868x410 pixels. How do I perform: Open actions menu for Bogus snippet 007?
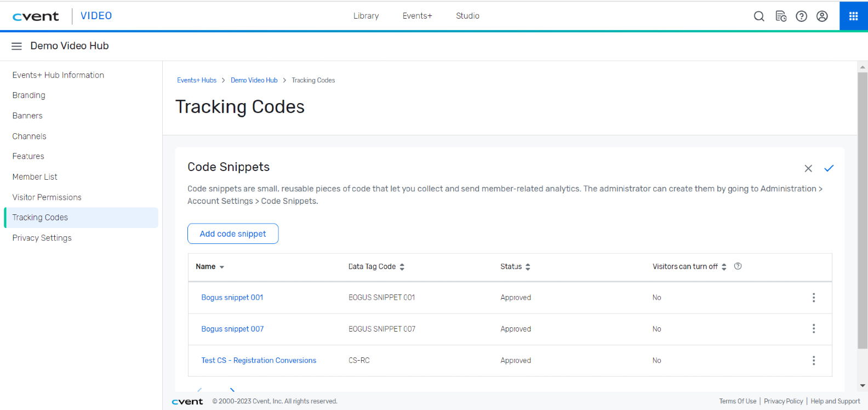tap(813, 329)
